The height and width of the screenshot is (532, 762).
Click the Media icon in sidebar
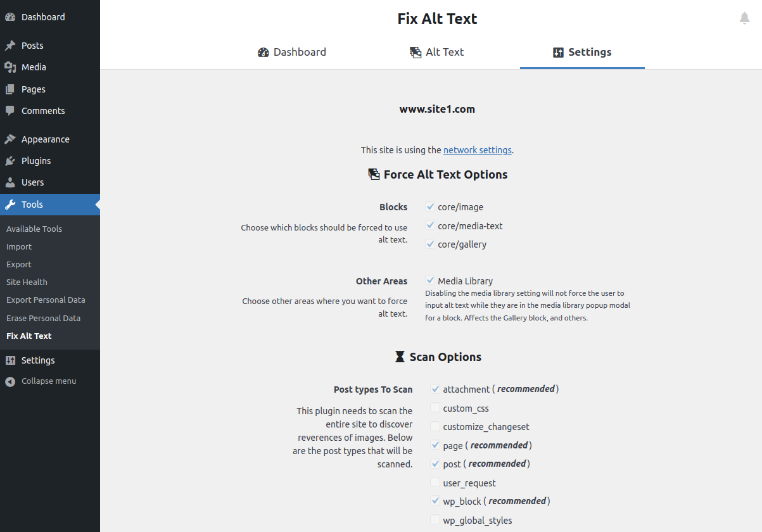(10, 67)
